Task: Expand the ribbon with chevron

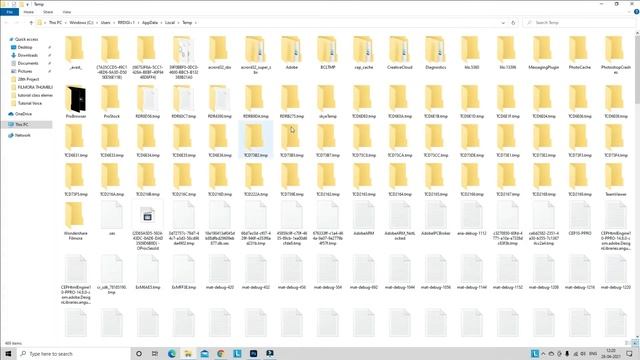Action: click(x=630, y=12)
